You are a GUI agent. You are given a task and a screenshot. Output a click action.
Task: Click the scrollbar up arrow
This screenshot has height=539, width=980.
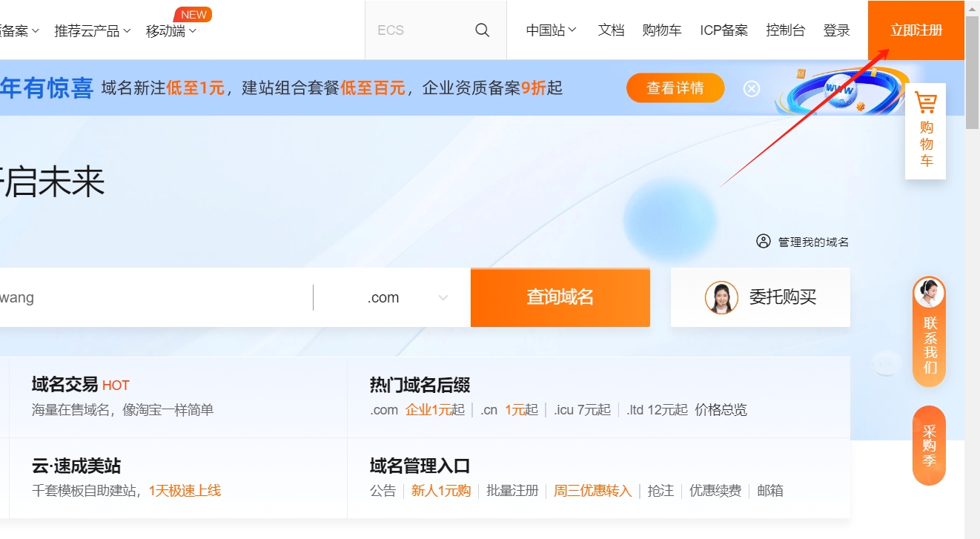click(972, 8)
